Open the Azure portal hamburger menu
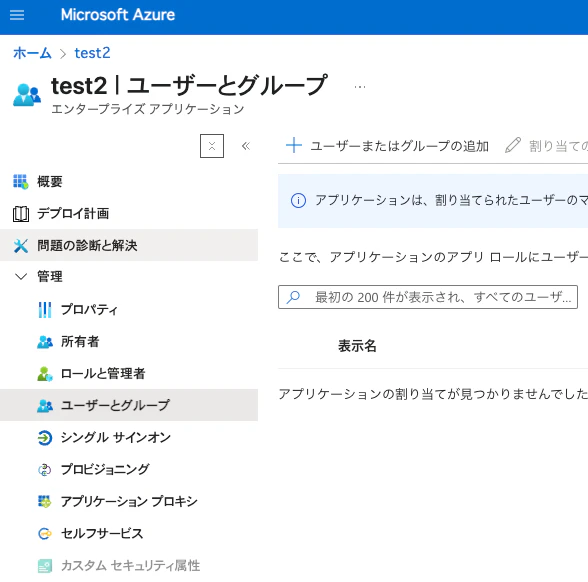Screen dimensions: 588x582 pyautogui.click(x=17, y=15)
